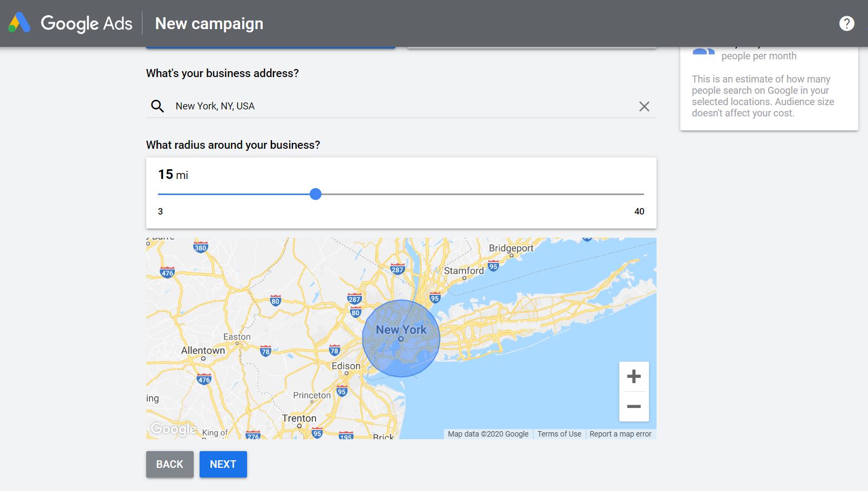Return to previous step with BACK
The width and height of the screenshot is (868, 491).
click(x=170, y=464)
